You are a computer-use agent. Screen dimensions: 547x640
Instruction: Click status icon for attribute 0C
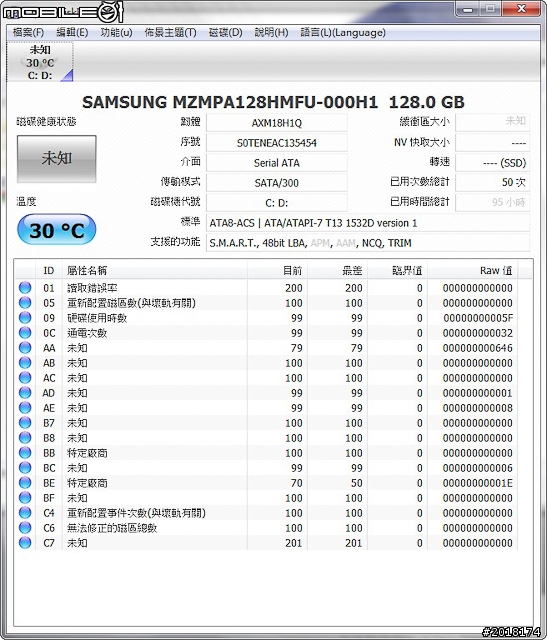[25, 333]
